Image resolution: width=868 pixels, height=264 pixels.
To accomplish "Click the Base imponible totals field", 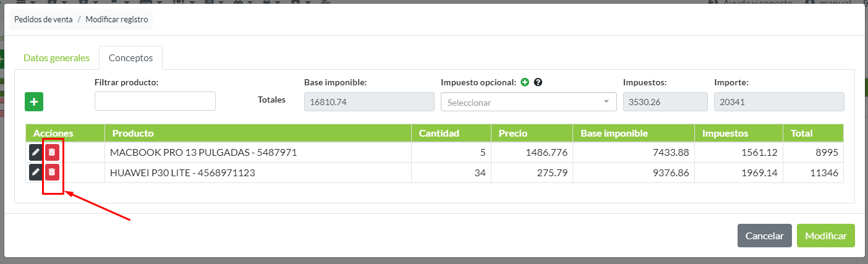I will [369, 102].
